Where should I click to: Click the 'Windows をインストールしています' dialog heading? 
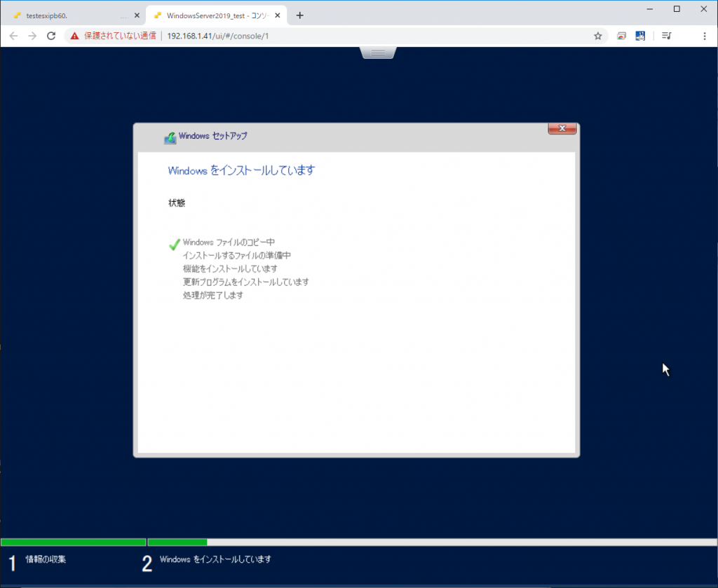[x=241, y=171]
